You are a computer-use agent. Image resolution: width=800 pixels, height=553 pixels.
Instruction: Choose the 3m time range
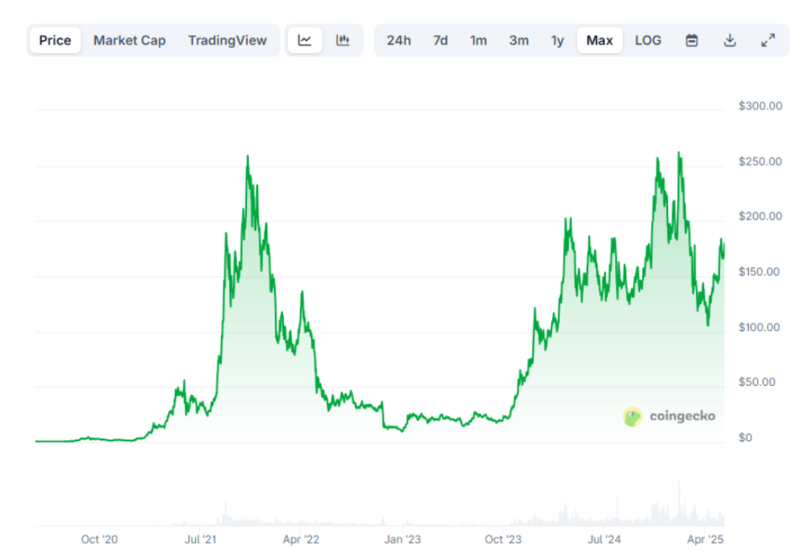(x=518, y=40)
